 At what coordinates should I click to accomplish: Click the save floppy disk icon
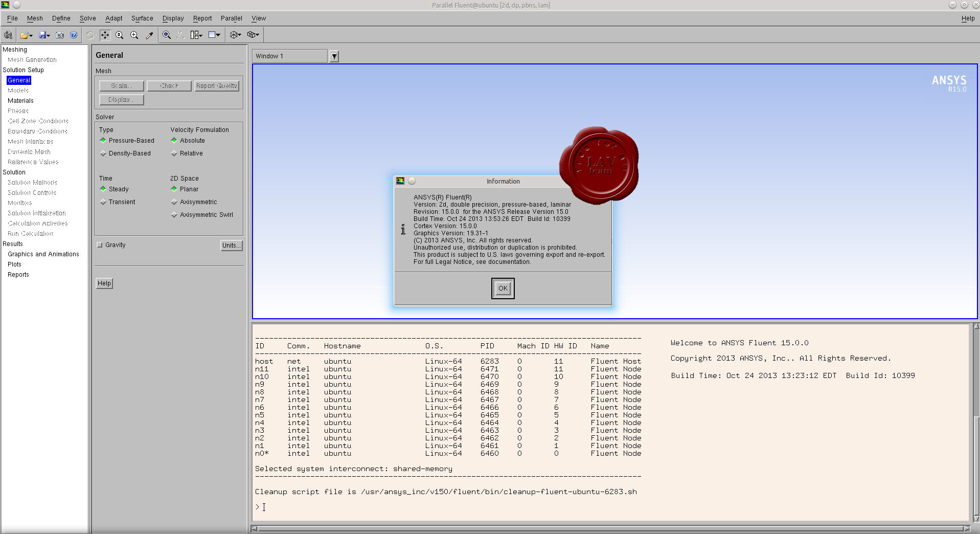pos(42,35)
